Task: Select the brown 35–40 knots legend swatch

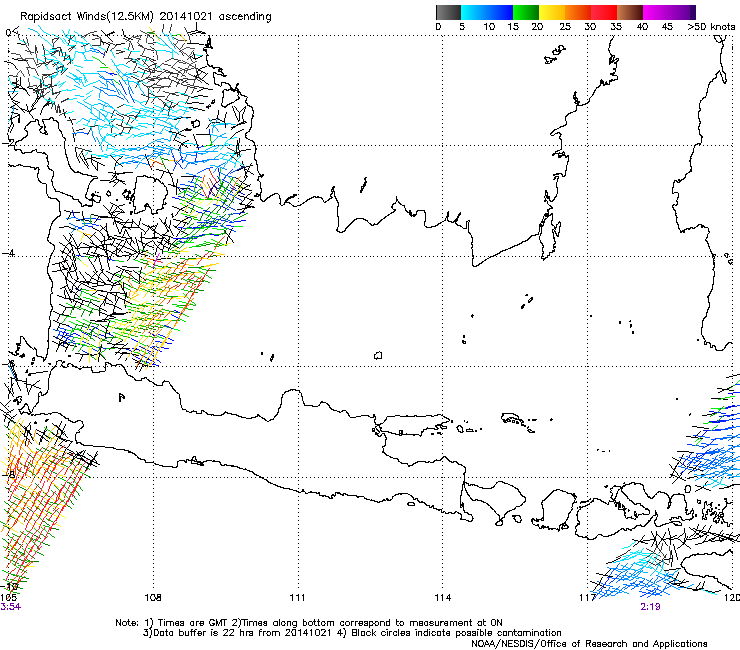Action: click(x=630, y=12)
